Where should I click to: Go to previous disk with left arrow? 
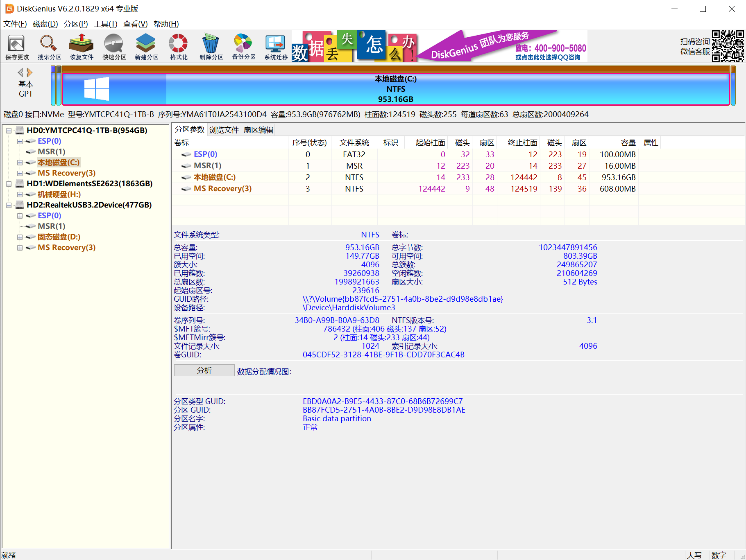pos(20,72)
